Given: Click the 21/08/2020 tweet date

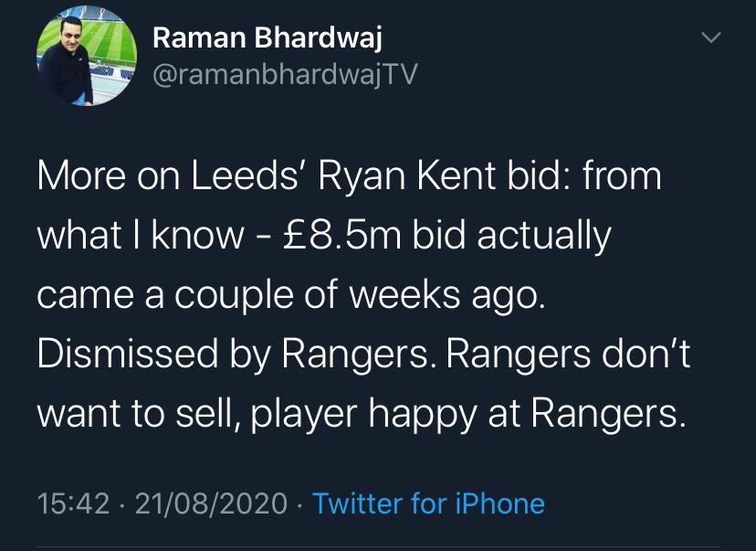Looking at the screenshot, I should tap(211, 503).
